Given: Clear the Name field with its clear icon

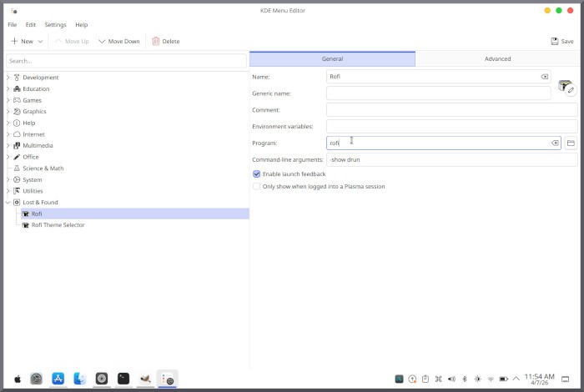Looking at the screenshot, I should pyautogui.click(x=544, y=77).
